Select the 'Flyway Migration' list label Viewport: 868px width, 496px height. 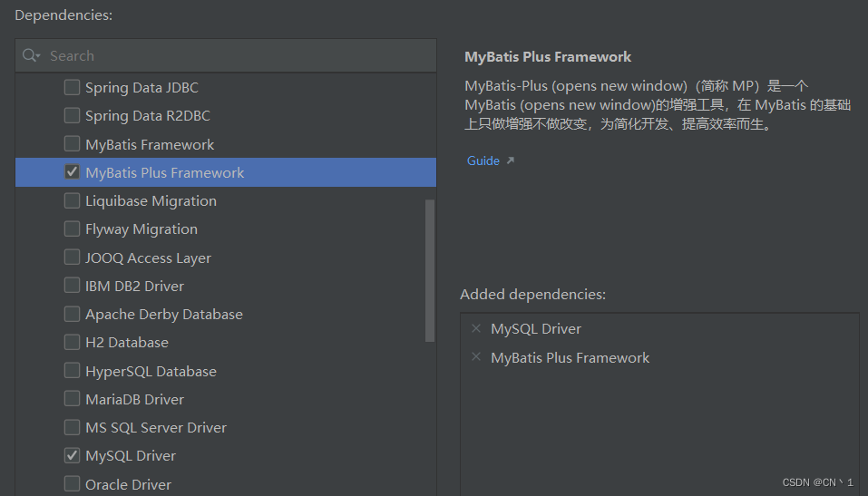[x=141, y=229]
